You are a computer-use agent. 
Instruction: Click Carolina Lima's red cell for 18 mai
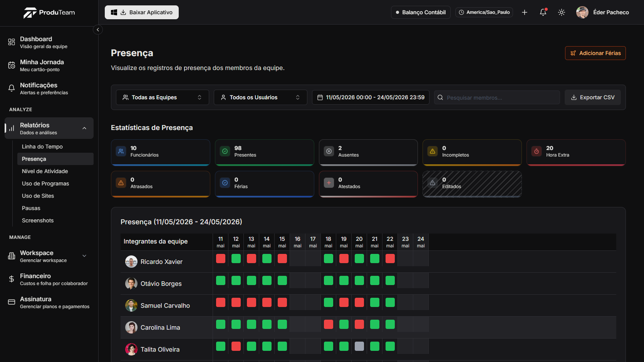pyautogui.click(x=329, y=324)
